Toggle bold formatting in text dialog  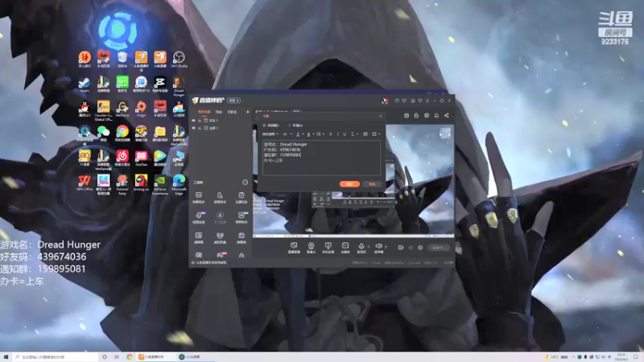click(x=330, y=134)
